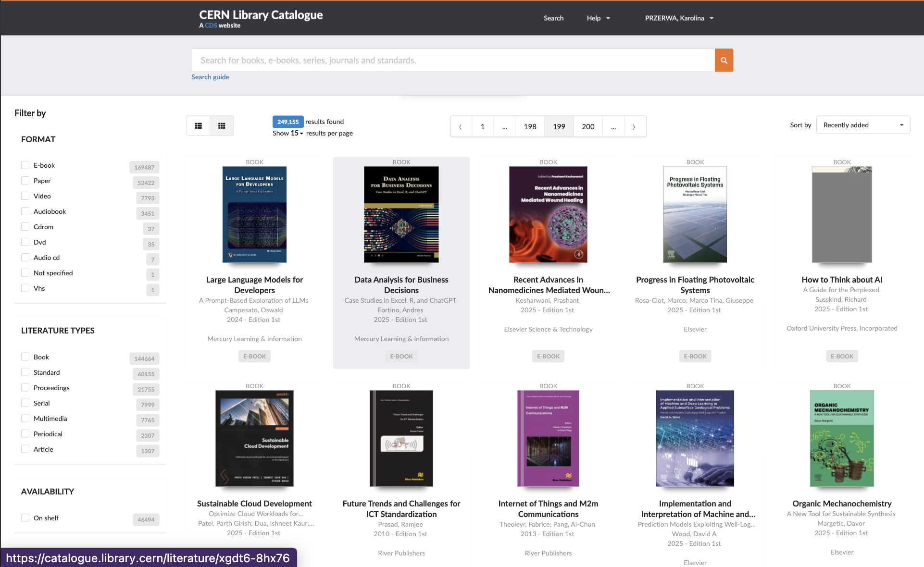The height and width of the screenshot is (567, 924).
Task: Change results per page count dropdown
Action: pyautogui.click(x=297, y=133)
